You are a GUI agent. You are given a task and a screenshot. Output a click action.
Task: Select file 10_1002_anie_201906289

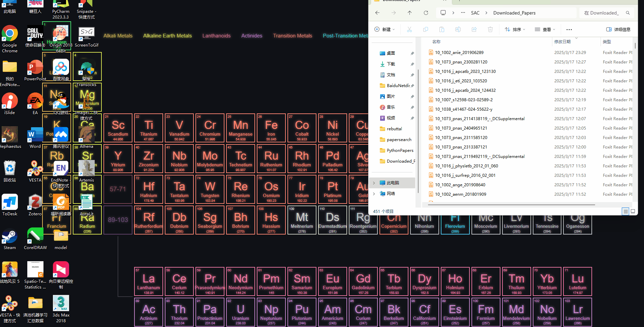[x=459, y=52]
